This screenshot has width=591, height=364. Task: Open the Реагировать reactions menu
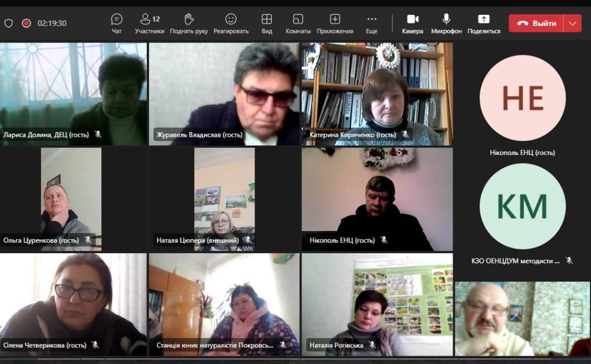point(231,23)
